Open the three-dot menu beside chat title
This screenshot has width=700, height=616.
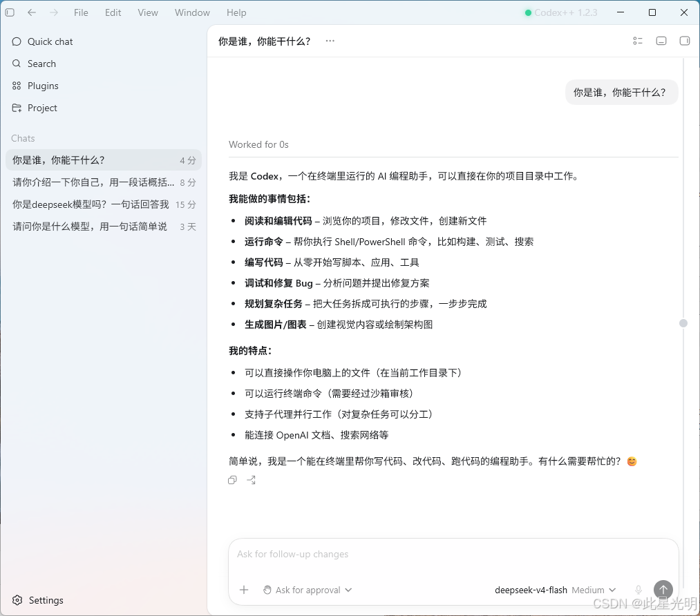click(330, 41)
